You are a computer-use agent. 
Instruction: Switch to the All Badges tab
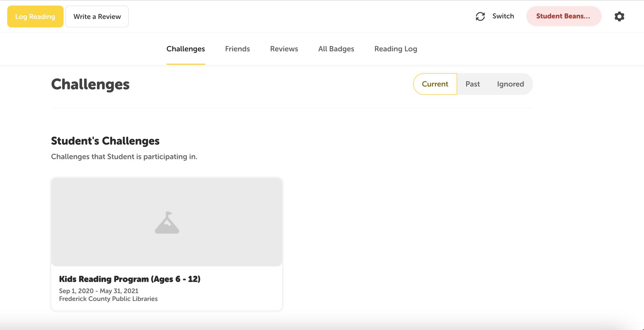(x=336, y=49)
